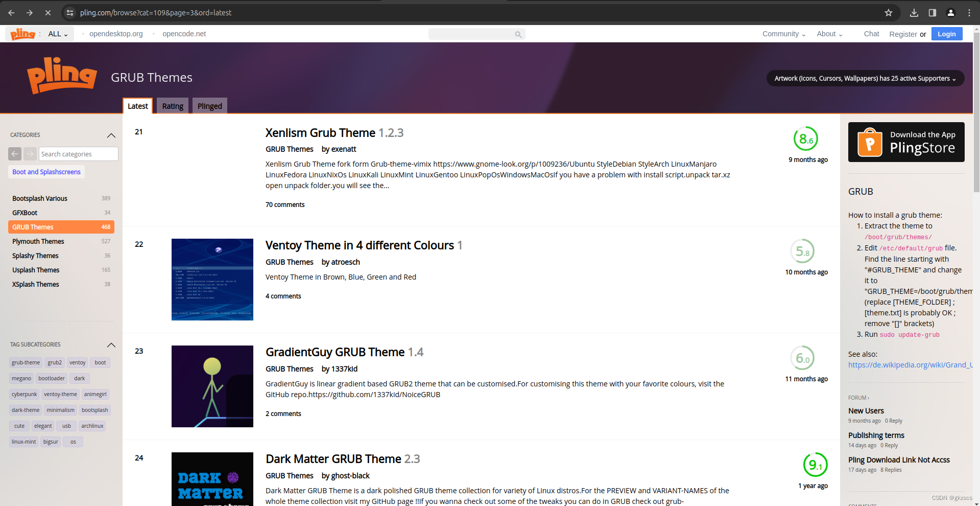This screenshot has height=506, width=980.
Task: Open Pling Download Link Not Accss forum post
Action: click(899, 460)
